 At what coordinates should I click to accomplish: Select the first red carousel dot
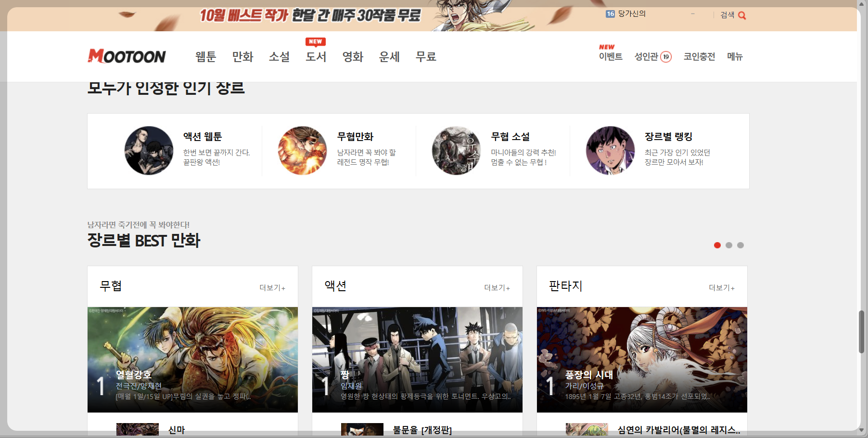717,245
